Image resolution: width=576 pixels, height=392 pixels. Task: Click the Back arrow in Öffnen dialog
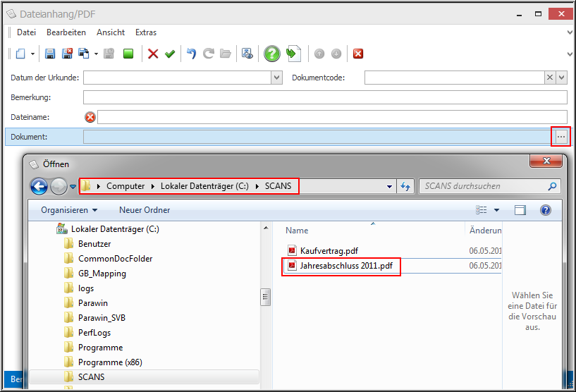tap(39, 186)
